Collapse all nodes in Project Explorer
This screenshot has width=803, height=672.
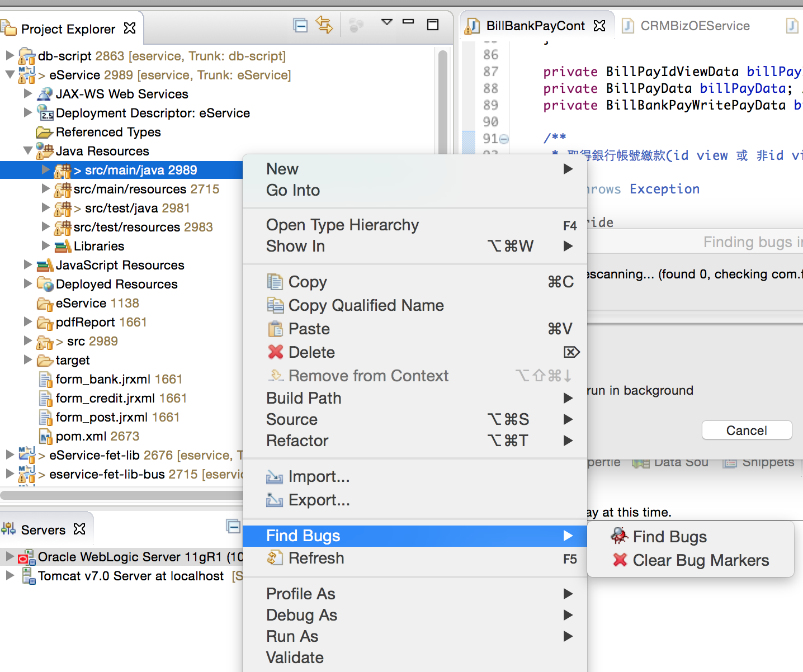(x=301, y=25)
